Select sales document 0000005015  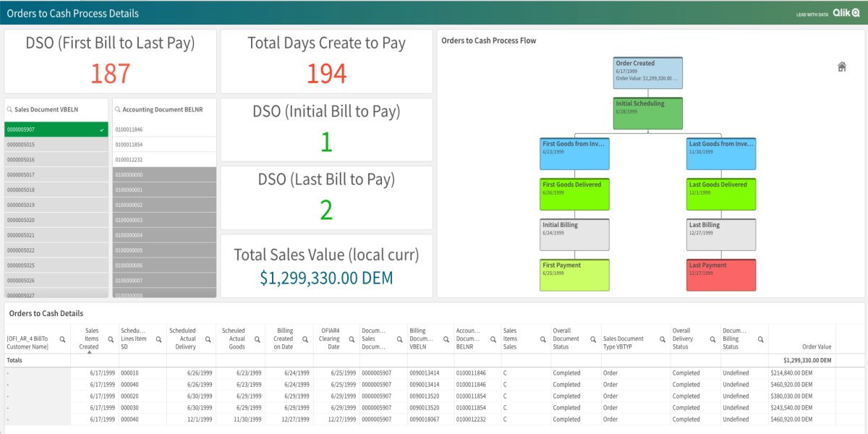pyautogui.click(x=56, y=145)
